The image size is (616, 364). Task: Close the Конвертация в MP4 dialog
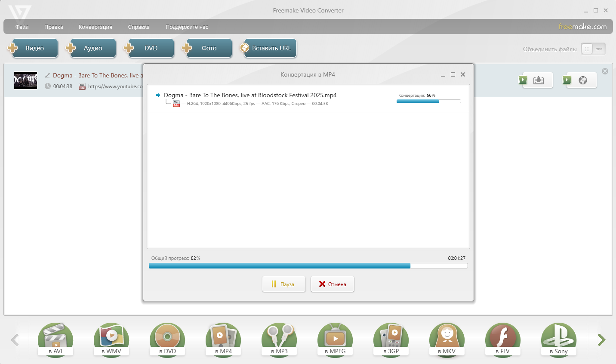[x=463, y=74]
